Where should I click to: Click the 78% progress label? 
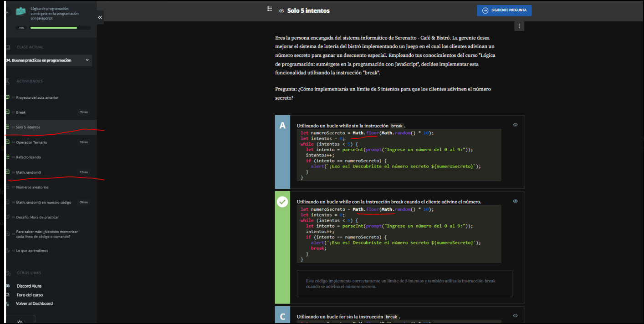[x=21, y=28]
